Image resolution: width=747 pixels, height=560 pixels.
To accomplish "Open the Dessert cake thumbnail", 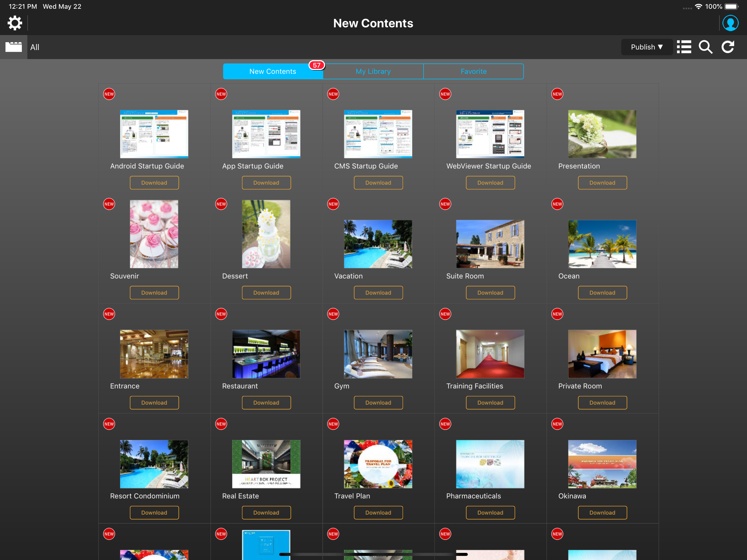I will tap(266, 234).
